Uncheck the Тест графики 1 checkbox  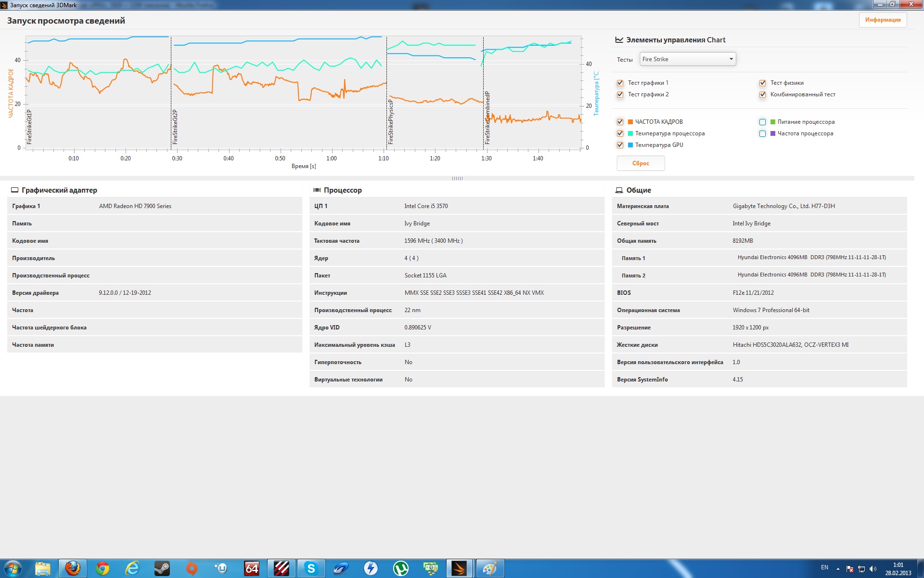pyautogui.click(x=620, y=83)
